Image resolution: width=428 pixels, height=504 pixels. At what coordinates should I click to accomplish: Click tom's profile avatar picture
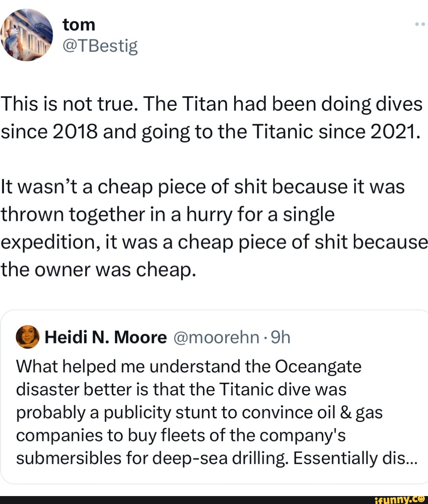pos(27,35)
